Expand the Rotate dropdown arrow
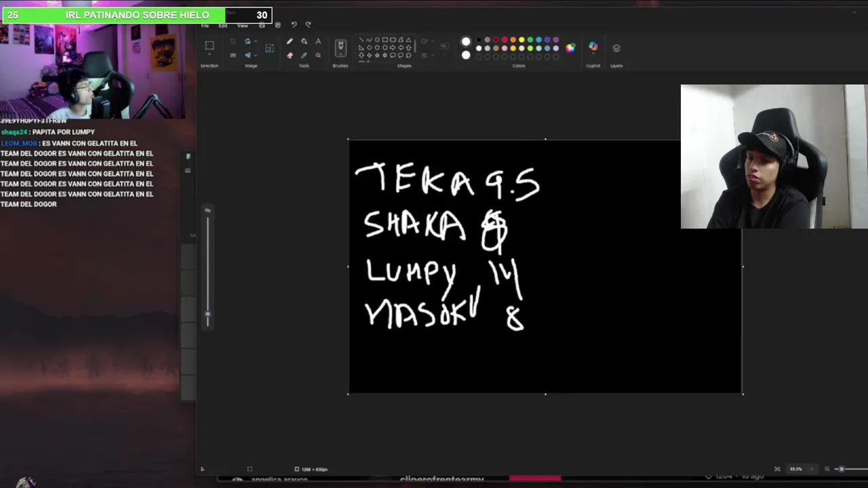This screenshot has width=868, height=488. 256,41
